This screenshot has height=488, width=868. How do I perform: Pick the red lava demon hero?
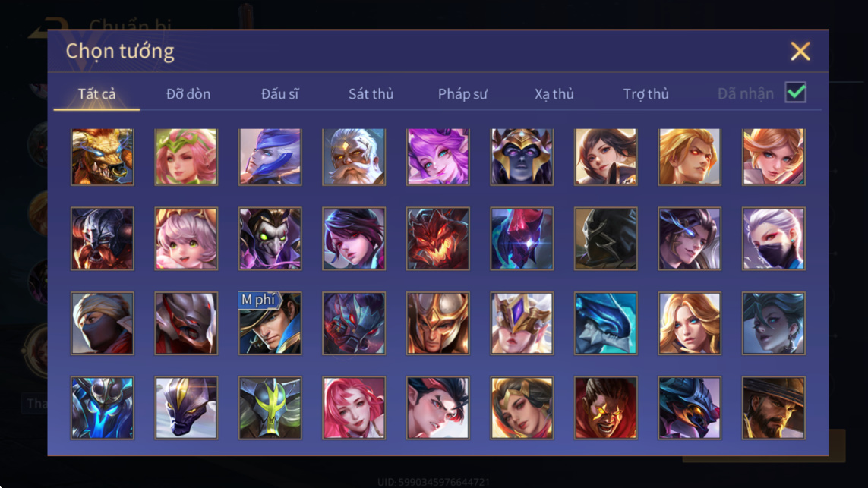tap(438, 238)
